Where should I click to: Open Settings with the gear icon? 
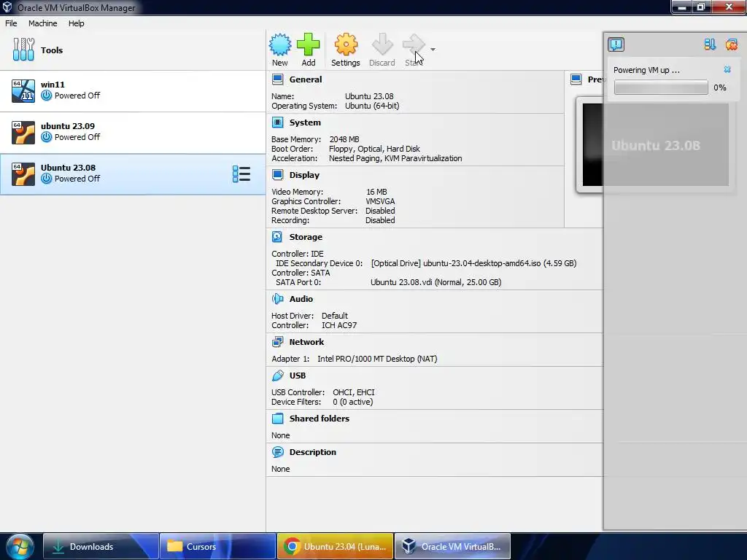(x=345, y=44)
